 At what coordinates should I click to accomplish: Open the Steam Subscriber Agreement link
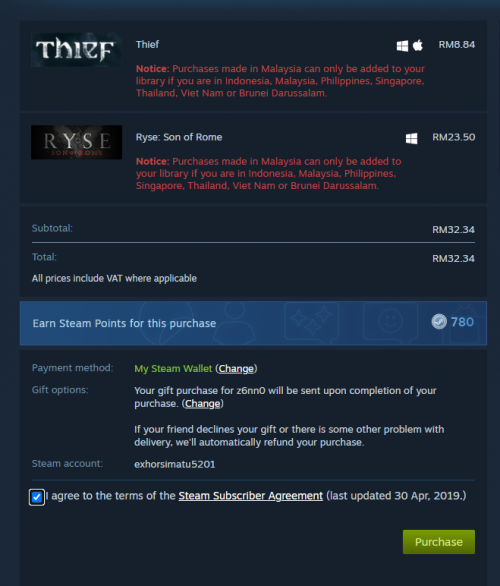250,496
